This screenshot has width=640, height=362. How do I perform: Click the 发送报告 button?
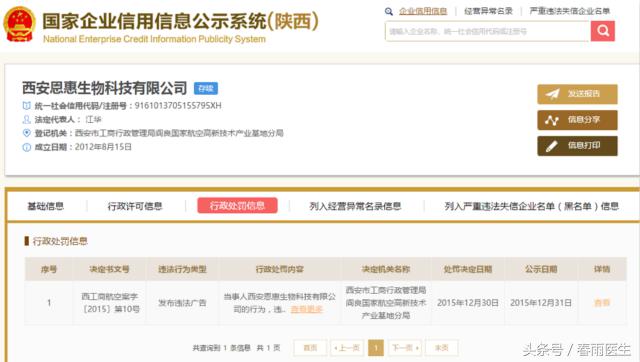577,94
